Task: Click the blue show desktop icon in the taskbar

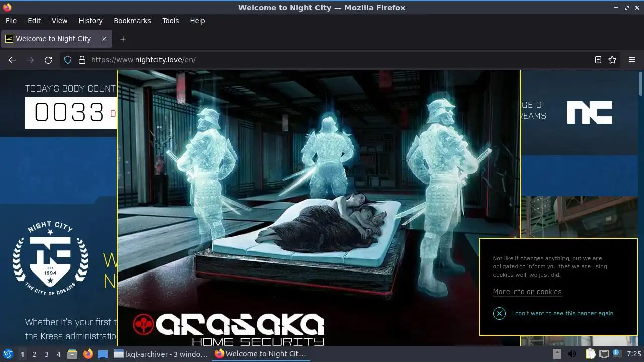Action: tap(103, 354)
